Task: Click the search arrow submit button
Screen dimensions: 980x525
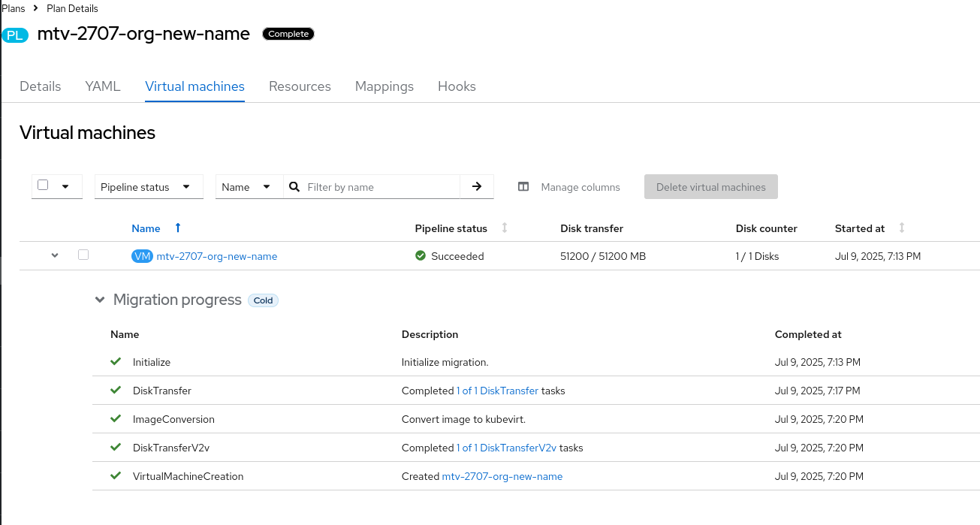Action: pos(477,187)
